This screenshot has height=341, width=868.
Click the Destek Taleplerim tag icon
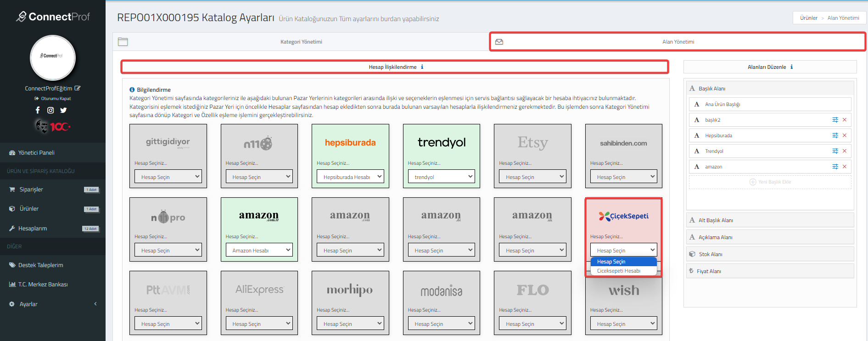[x=12, y=265]
